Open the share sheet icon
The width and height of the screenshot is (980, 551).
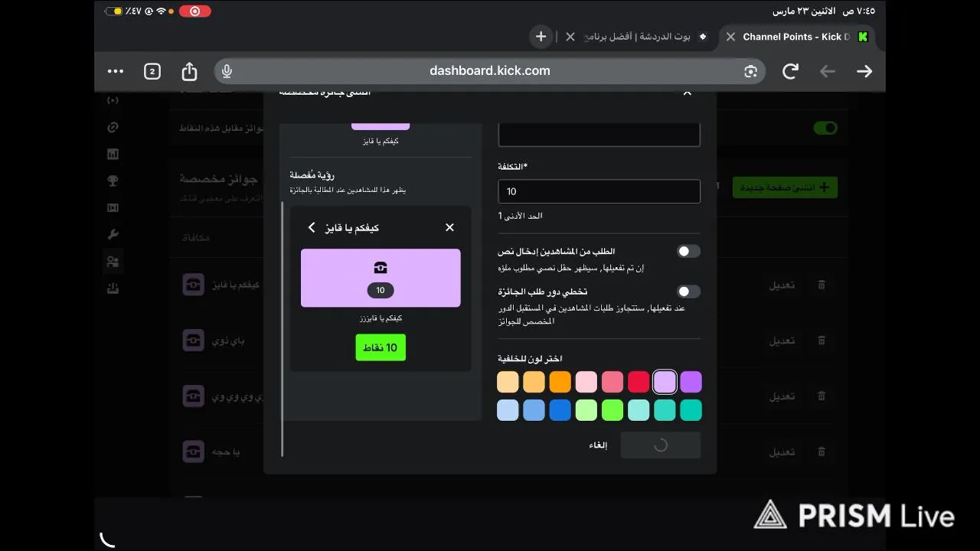pos(189,71)
